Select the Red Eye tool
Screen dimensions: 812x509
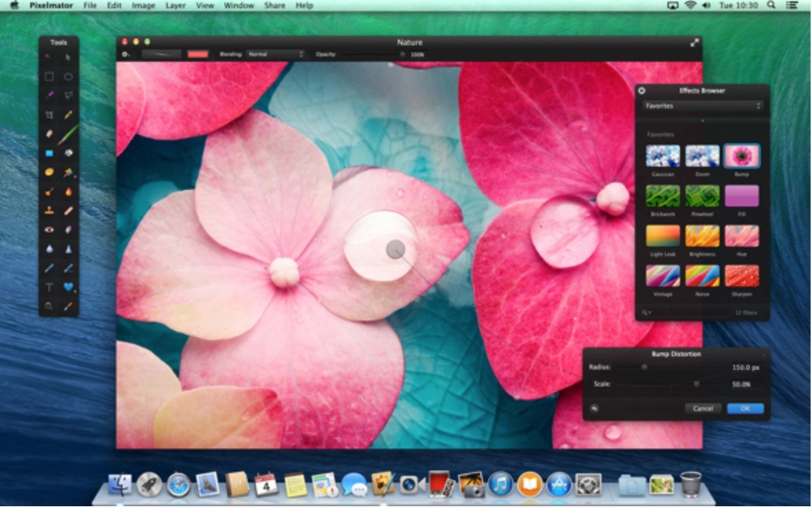point(49,229)
